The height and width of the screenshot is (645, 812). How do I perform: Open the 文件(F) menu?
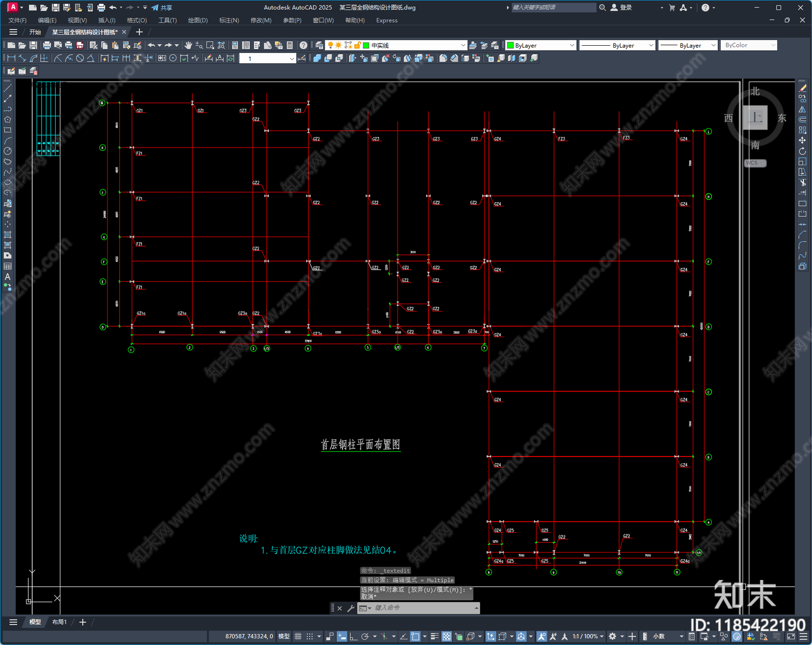tap(18, 20)
